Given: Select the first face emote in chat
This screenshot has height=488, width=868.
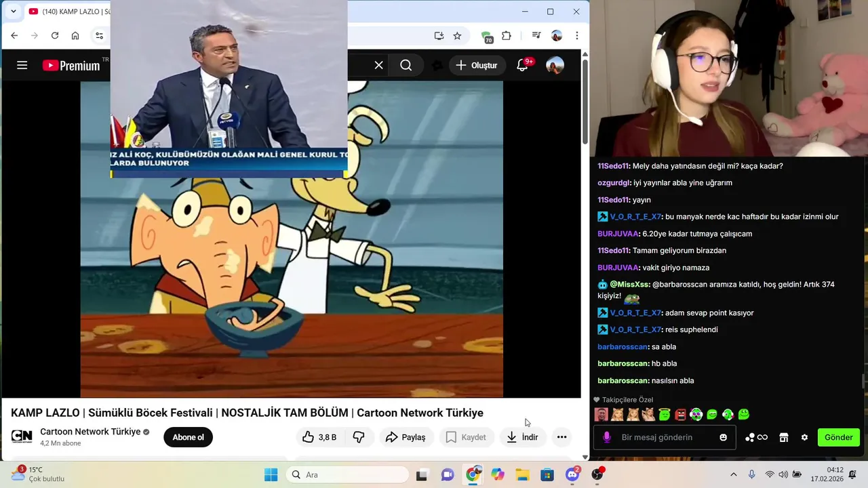Looking at the screenshot, I should click(601, 414).
